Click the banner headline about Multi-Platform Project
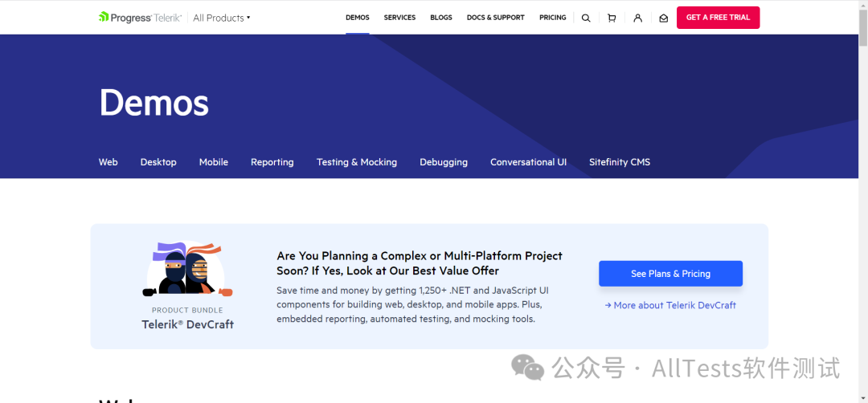 [420, 263]
